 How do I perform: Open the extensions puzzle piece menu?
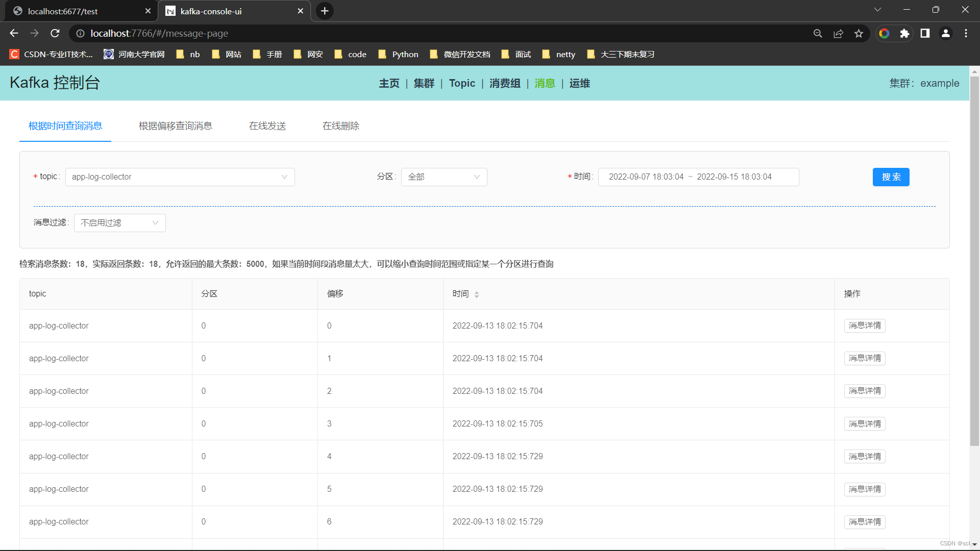tap(904, 33)
